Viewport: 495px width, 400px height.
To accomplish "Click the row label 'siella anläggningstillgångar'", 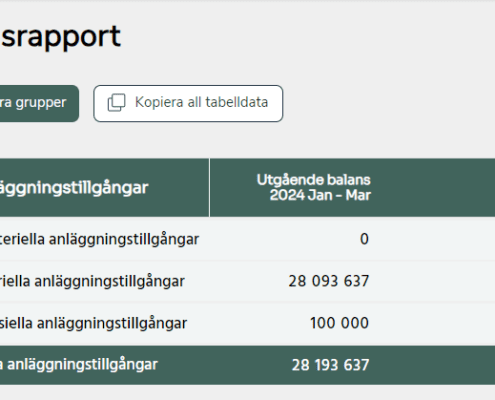I will (x=93, y=323).
